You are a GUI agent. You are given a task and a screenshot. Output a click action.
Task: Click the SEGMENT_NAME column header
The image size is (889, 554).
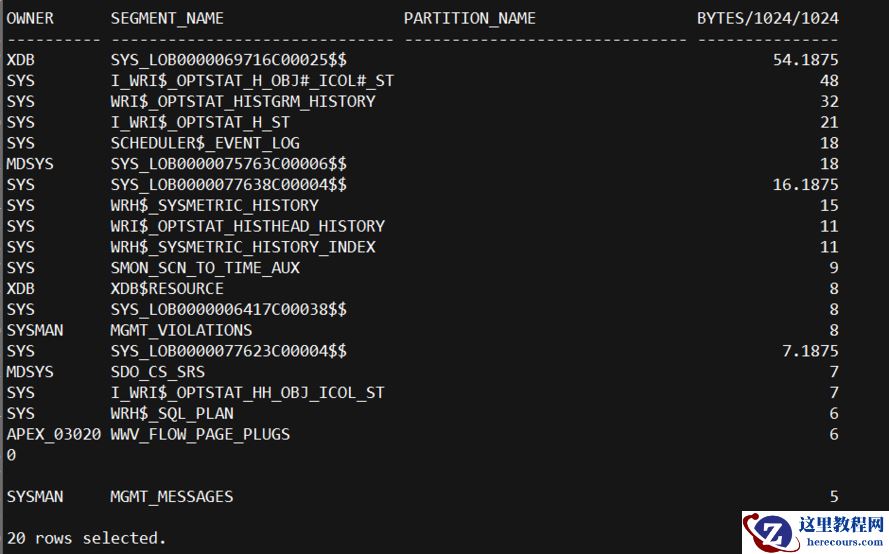coord(167,18)
